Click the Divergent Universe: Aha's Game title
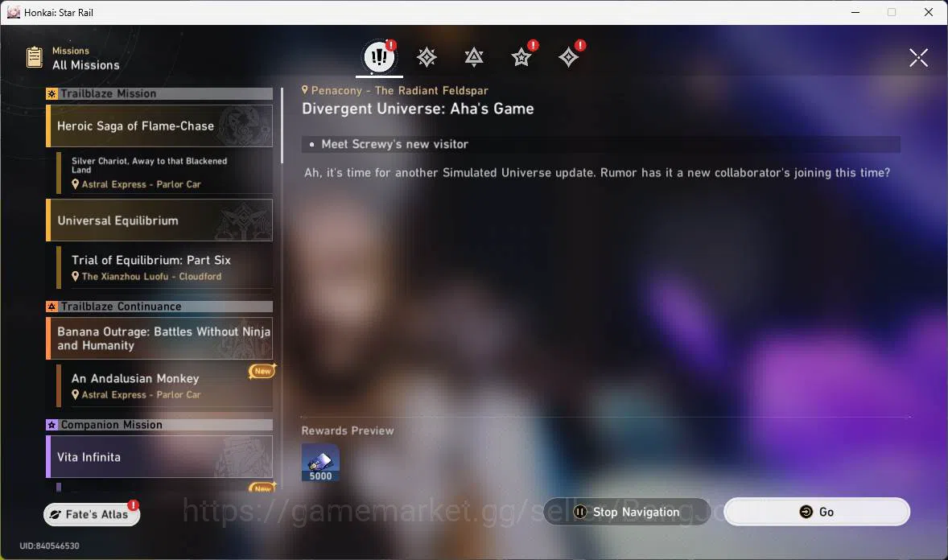Viewport: 948px width, 560px height. [x=418, y=109]
